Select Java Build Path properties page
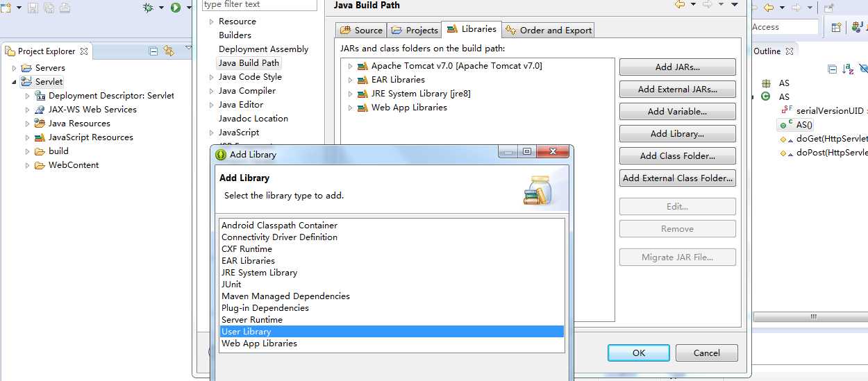 pyautogui.click(x=249, y=63)
